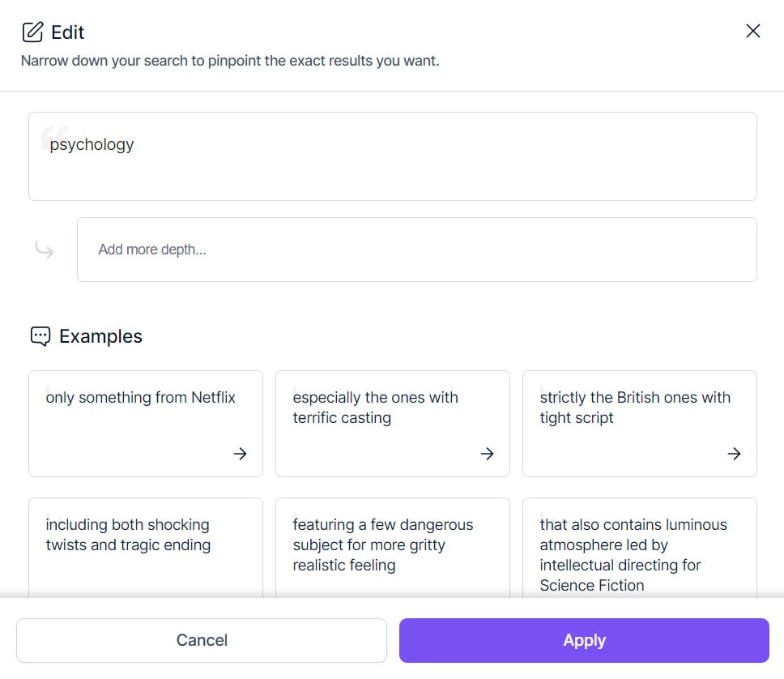Select 'only something from Netflix' example
This screenshot has width=784, height=679.
point(141,398)
